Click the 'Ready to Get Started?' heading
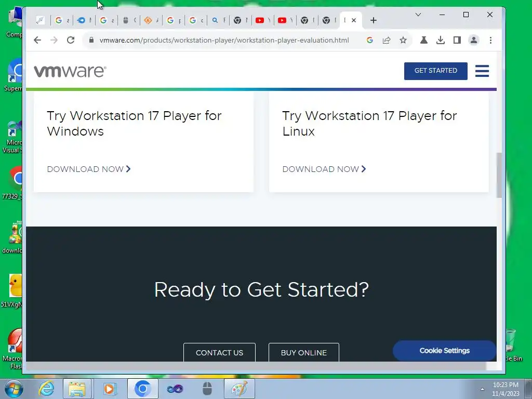532x399 pixels. [x=261, y=290]
